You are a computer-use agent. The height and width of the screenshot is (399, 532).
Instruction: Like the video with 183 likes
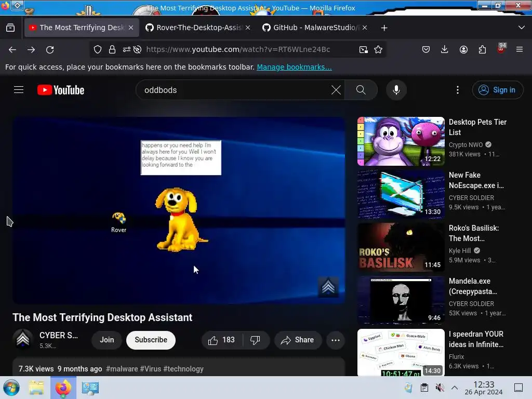point(221,340)
